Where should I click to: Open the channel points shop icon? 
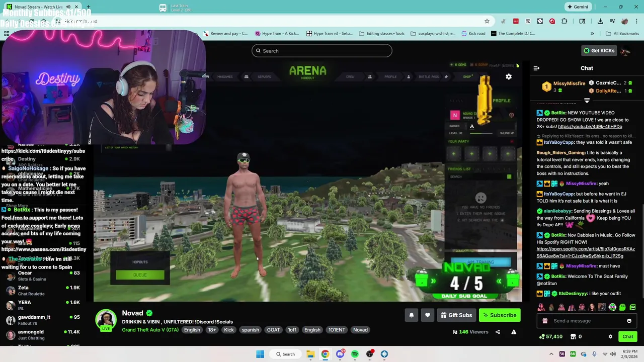click(x=573, y=337)
